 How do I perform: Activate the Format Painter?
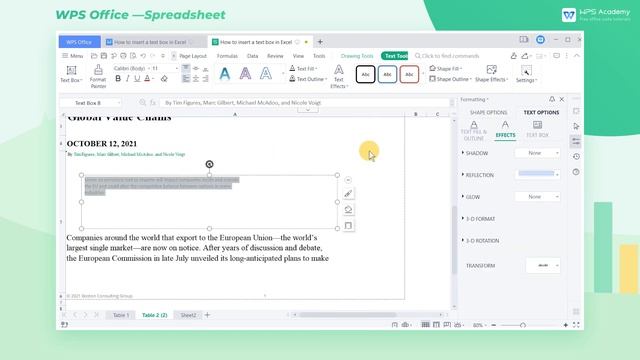click(x=98, y=76)
